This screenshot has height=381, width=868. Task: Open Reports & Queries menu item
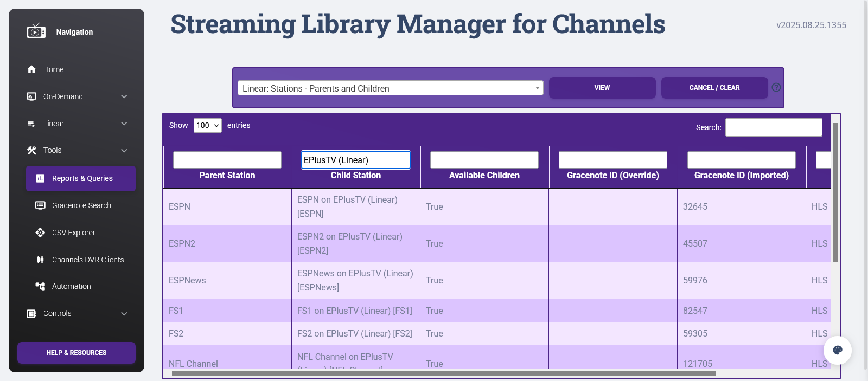point(81,178)
